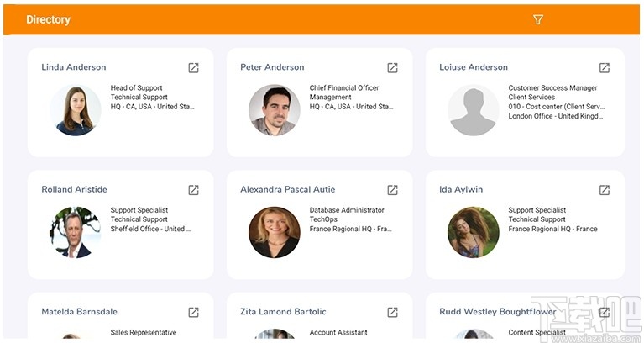Open Zita Lamond Bartolic's external link icon

pos(392,312)
